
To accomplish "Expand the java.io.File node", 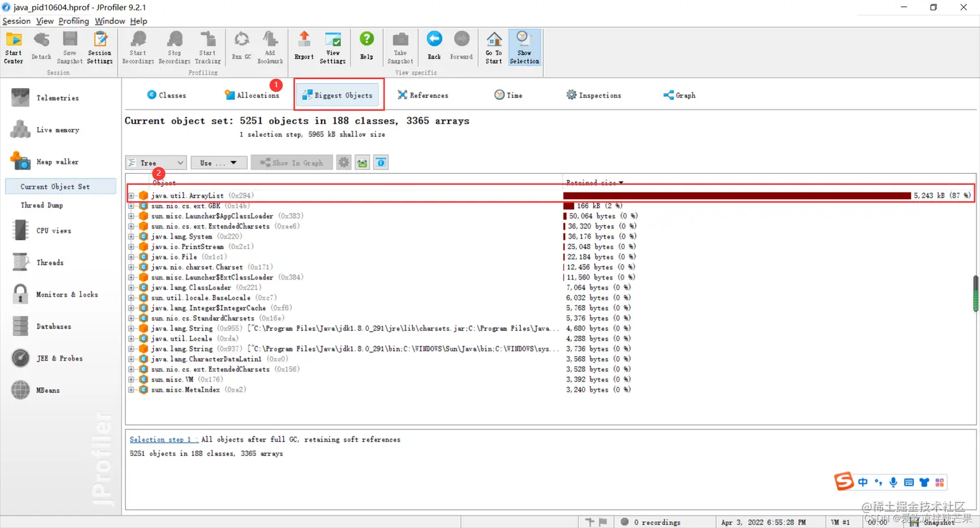I will click(132, 257).
